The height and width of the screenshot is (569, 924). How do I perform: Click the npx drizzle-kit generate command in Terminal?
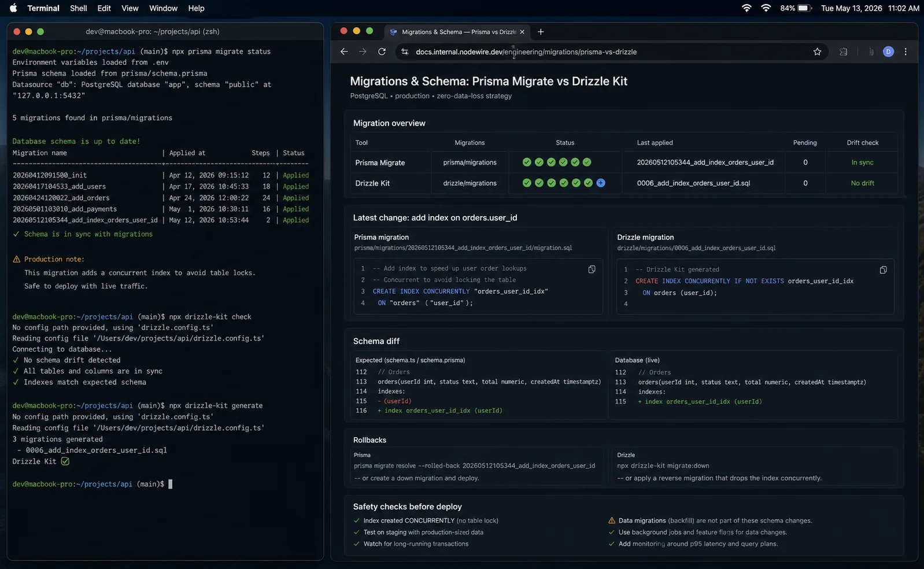coord(216,405)
